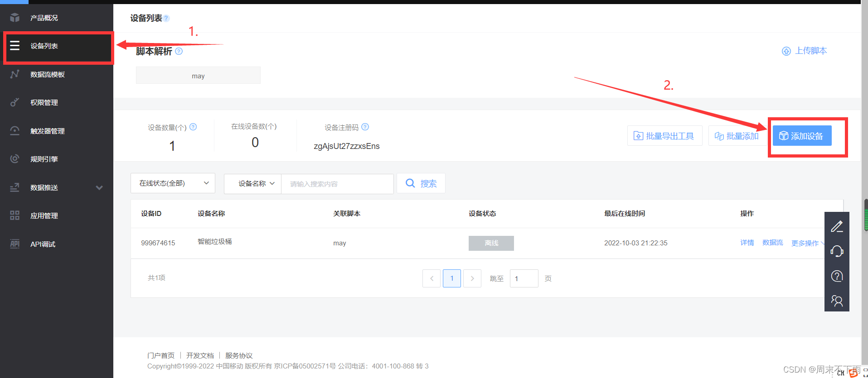
Task: Click device name 智能垃圾桶
Action: [214, 242]
